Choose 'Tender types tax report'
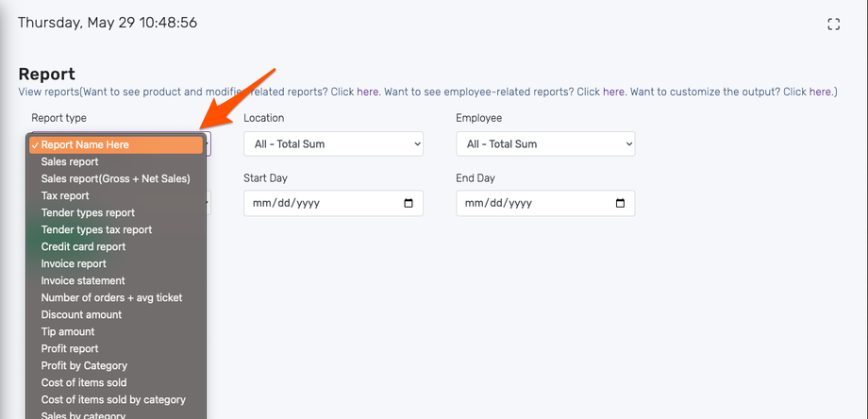 tap(96, 230)
